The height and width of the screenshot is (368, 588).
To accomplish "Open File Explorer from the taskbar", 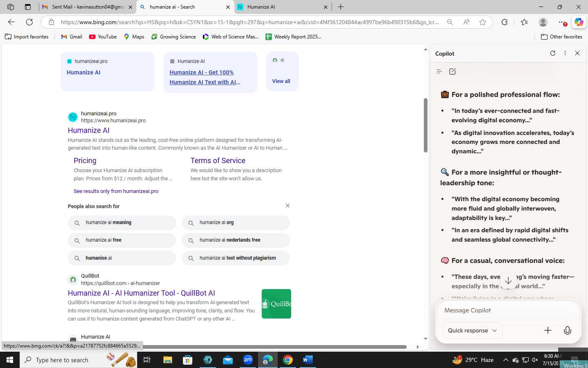I will 167,360.
